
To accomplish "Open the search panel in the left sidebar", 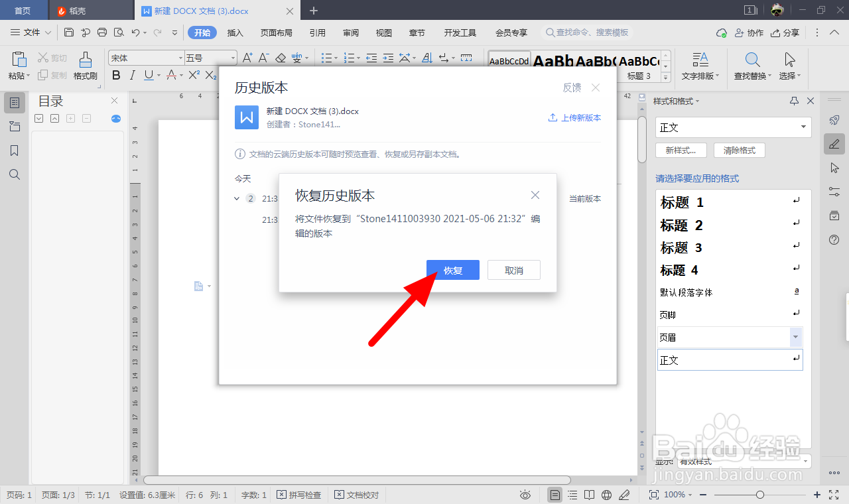I will coord(14,174).
